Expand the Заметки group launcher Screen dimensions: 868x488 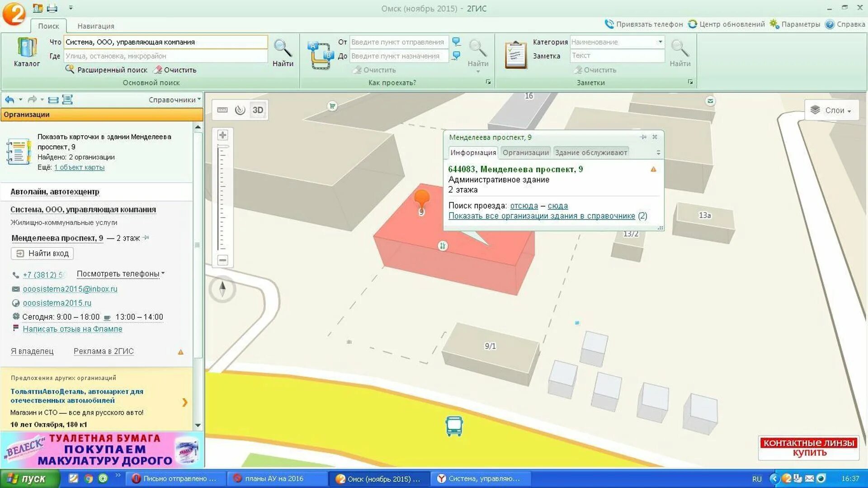click(690, 82)
